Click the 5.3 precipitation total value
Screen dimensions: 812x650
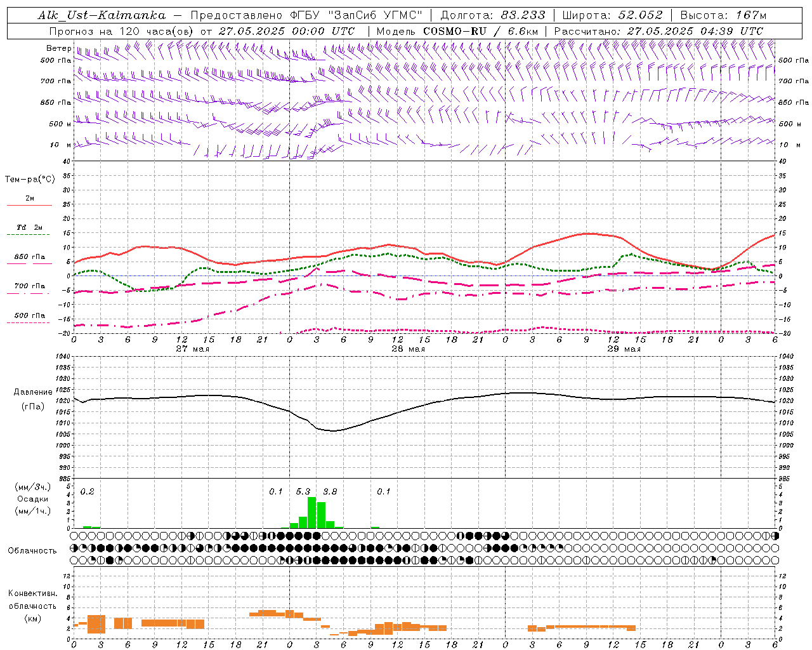(x=303, y=492)
